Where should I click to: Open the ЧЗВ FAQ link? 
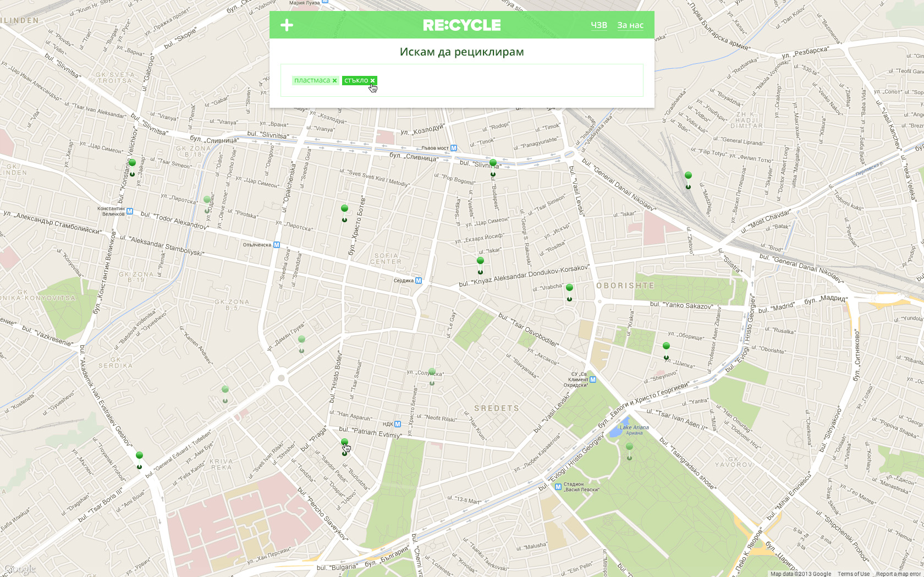point(599,25)
